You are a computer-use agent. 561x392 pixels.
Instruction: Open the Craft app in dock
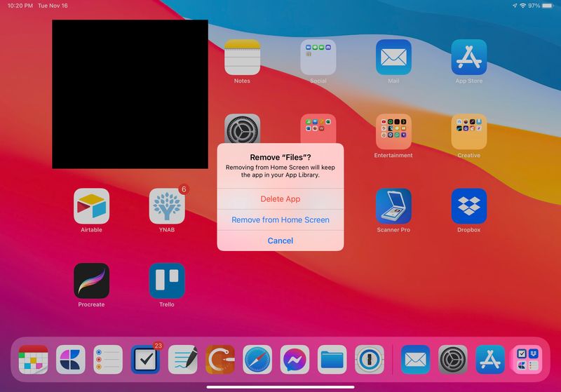coord(71,360)
